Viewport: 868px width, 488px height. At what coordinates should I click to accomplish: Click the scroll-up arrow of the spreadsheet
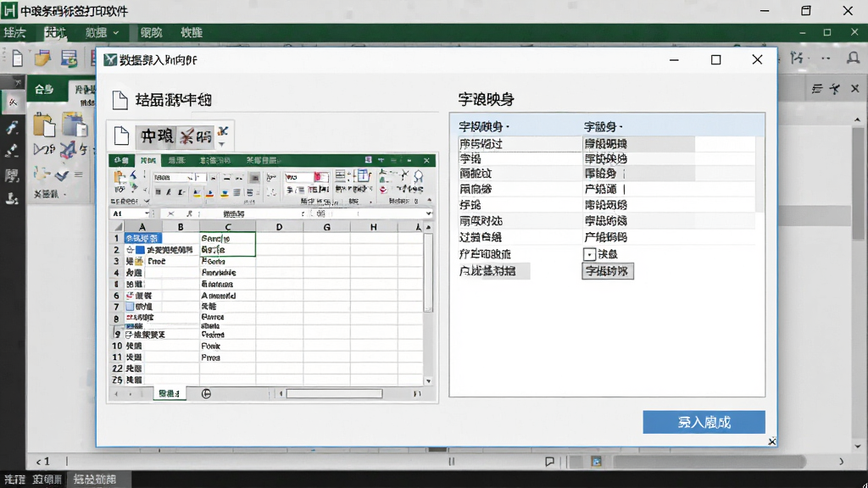point(428,227)
